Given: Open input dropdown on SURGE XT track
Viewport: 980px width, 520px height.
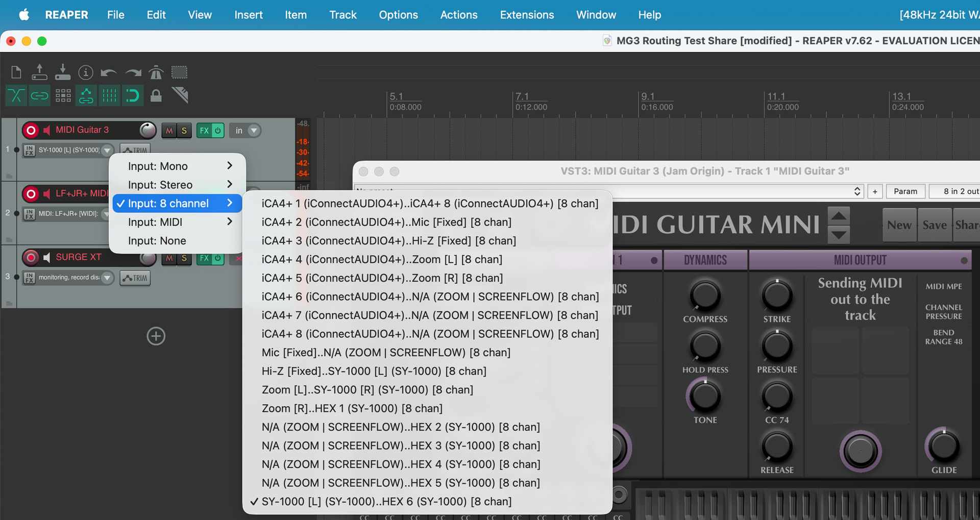Looking at the screenshot, I should point(107,278).
